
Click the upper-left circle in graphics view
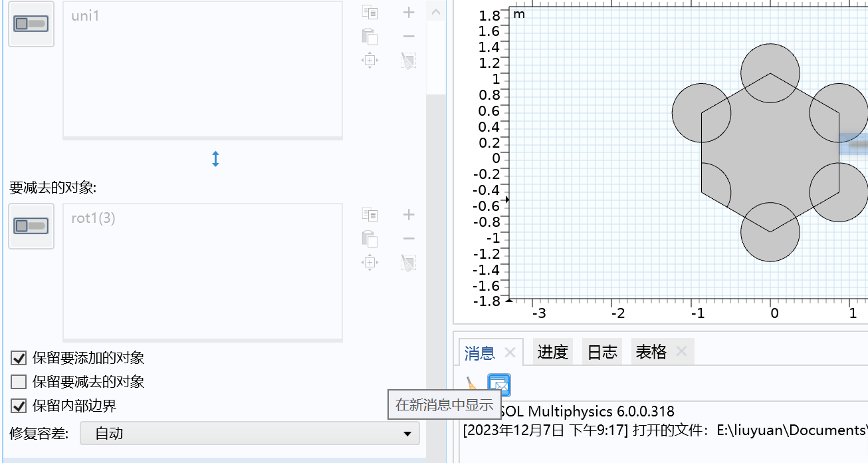coord(702,113)
